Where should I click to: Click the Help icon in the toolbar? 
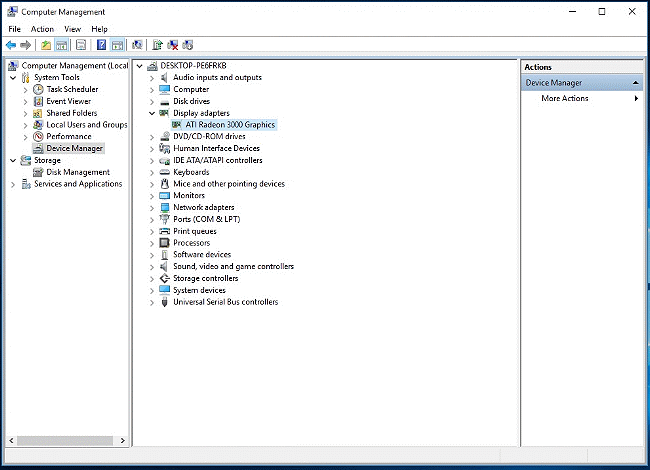[101, 45]
